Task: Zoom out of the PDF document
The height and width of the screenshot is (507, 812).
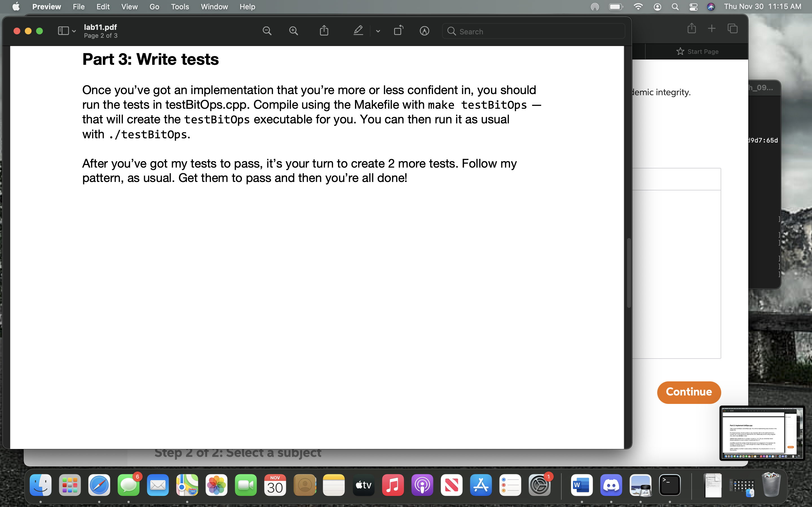Action: click(267, 30)
